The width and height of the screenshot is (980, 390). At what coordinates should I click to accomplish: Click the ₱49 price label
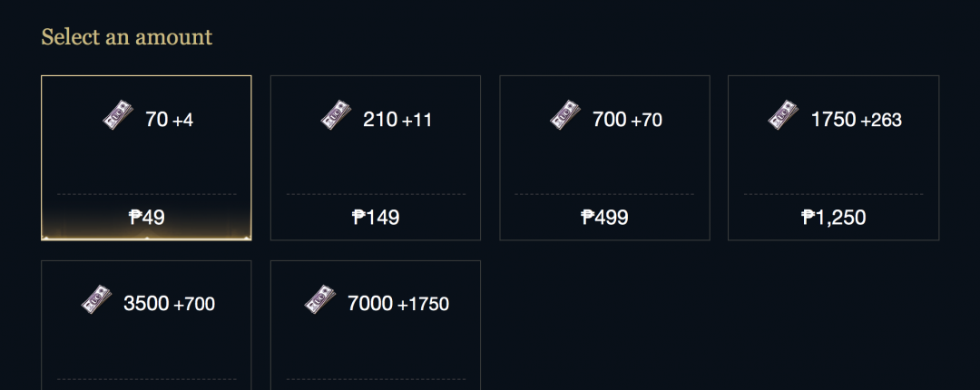[x=147, y=218]
